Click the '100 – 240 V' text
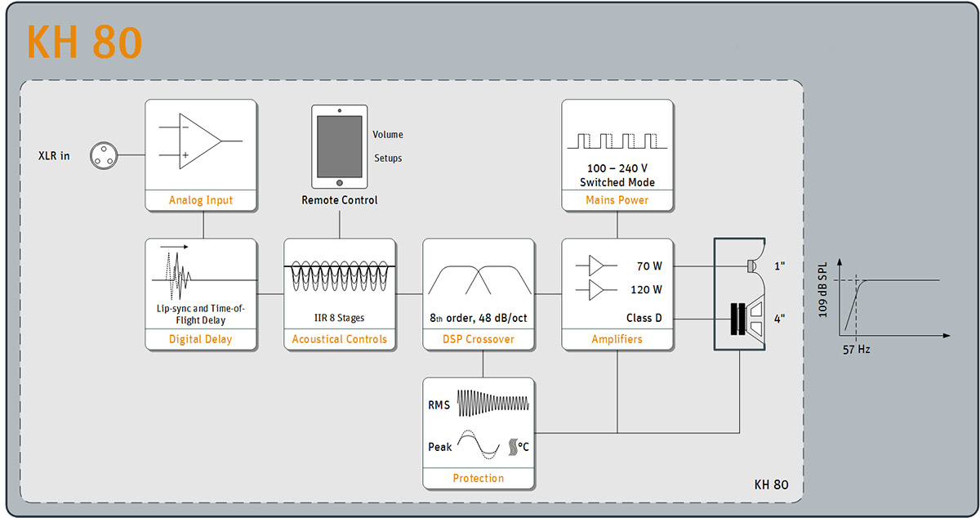The image size is (980, 518). click(x=617, y=167)
